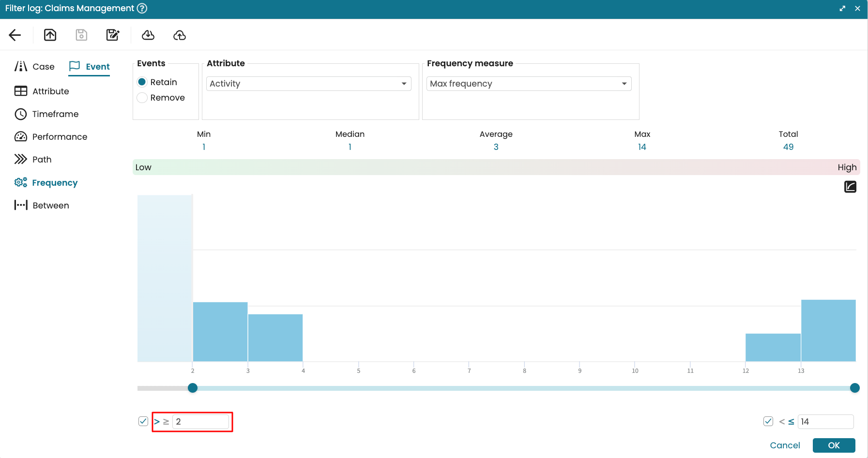
Task: Uncheck the upper bound checkbox
Action: [768, 421]
